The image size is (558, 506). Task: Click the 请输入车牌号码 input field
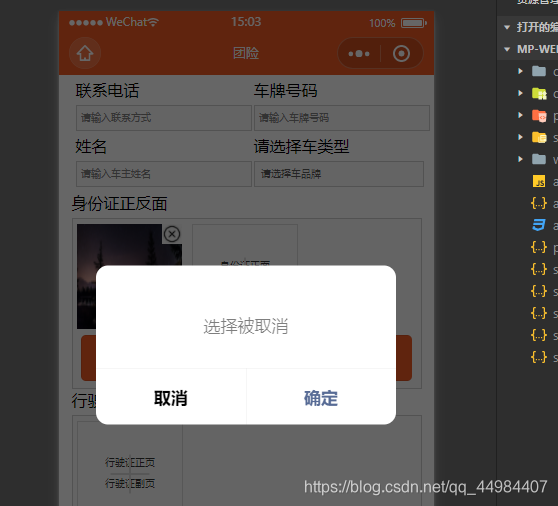(342, 118)
